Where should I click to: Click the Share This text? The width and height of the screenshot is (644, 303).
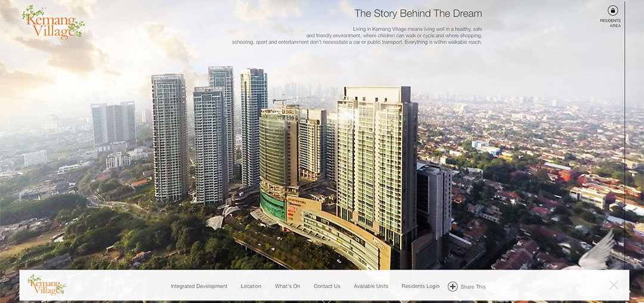[473, 287]
